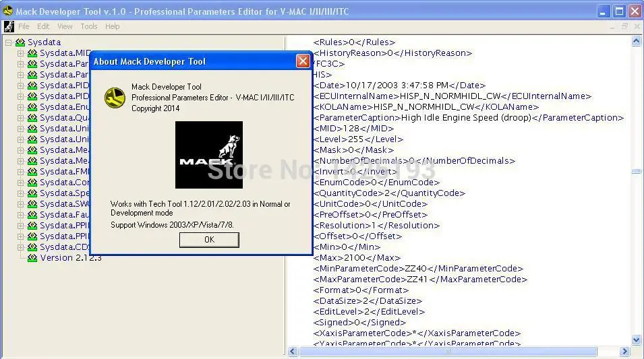
Task: Click the QuantityCode 2 XML line
Action: point(389,193)
